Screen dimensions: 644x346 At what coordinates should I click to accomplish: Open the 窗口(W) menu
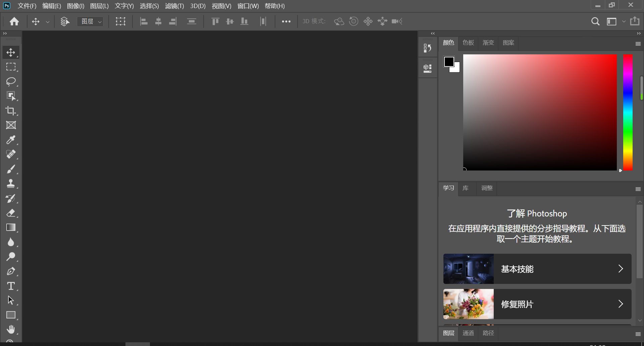coord(248,6)
